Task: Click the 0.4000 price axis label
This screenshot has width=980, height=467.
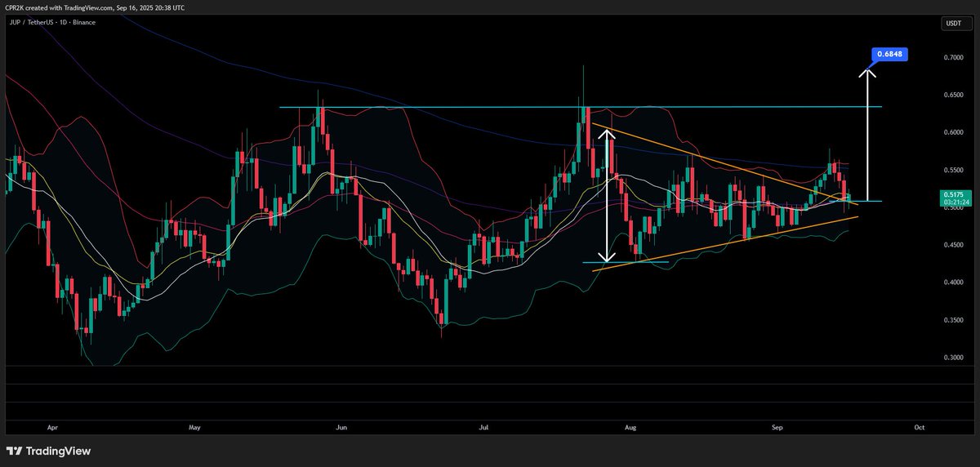Action: [953, 282]
